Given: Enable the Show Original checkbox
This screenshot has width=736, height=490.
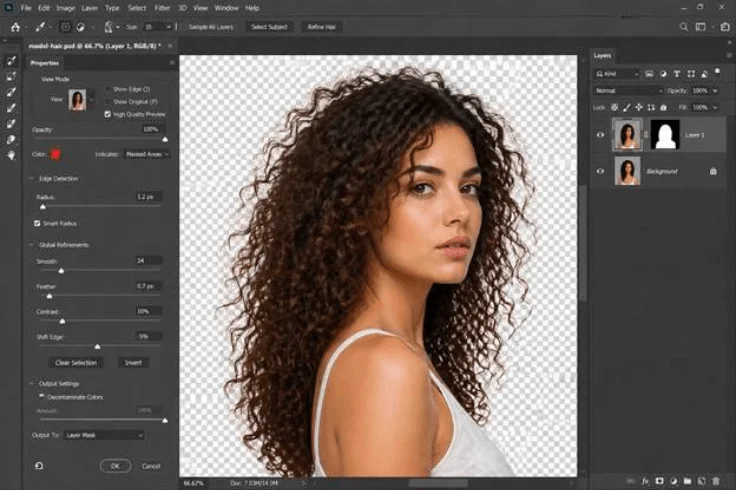Looking at the screenshot, I should pos(108,101).
